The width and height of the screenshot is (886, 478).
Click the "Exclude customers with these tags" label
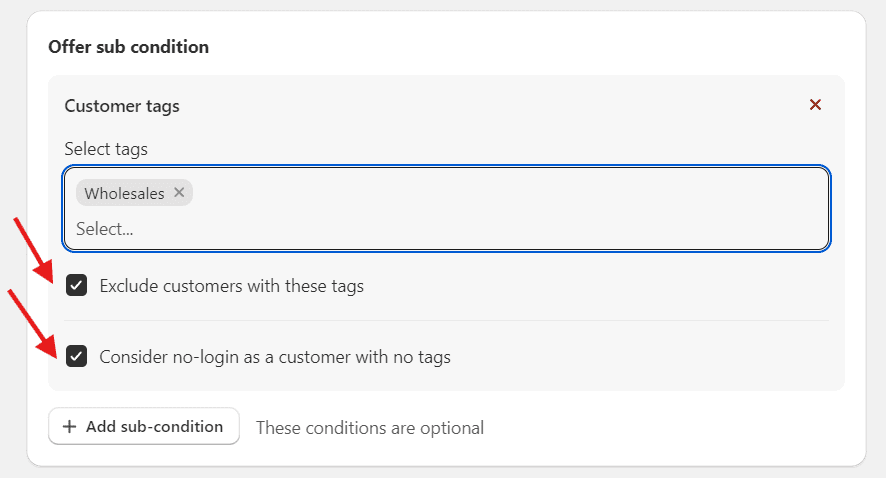pos(231,286)
